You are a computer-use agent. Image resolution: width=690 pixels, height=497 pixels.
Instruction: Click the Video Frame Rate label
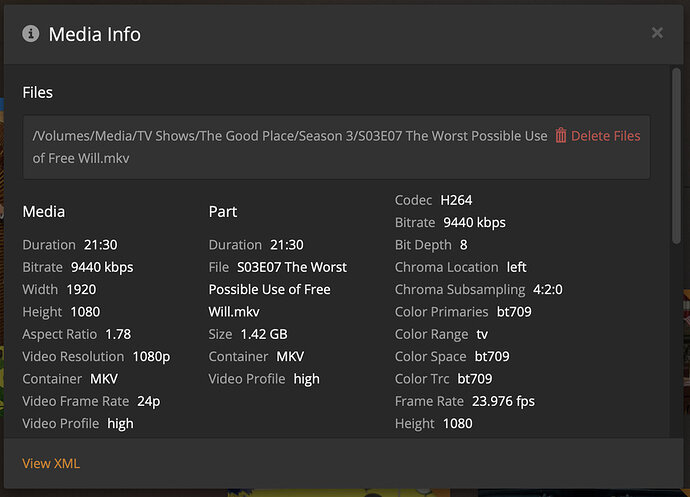pyautogui.click(x=76, y=401)
